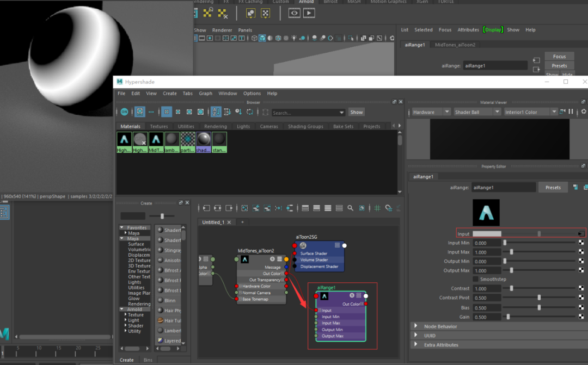The width and height of the screenshot is (588, 365).
Task: Toggle the view-as-list button in Browser toolbar
Action: pos(151,112)
